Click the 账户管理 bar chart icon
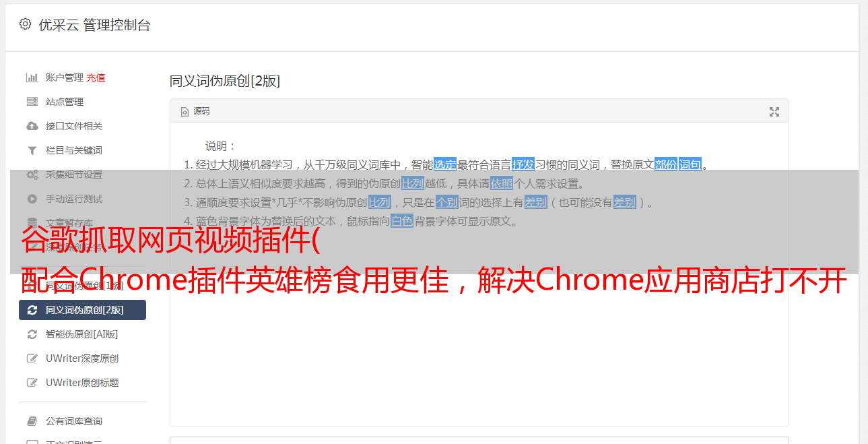Viewport: 868px width, 444px height. (32, 77)
